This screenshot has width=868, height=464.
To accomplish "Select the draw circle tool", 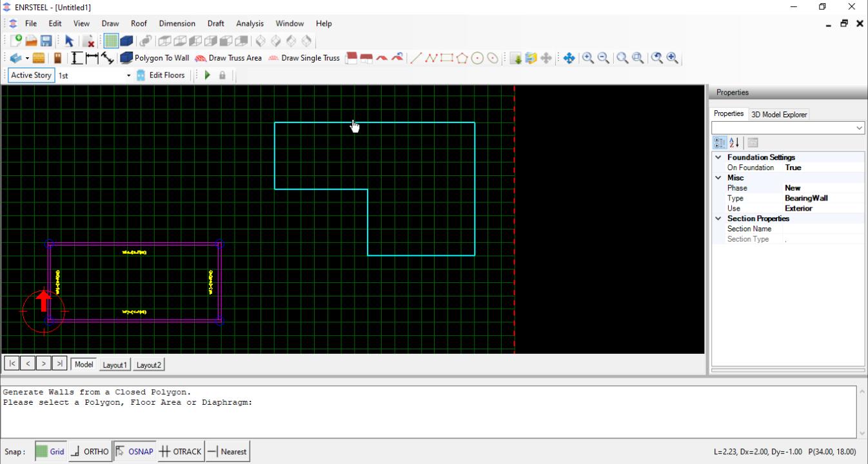I will (477, 58).
